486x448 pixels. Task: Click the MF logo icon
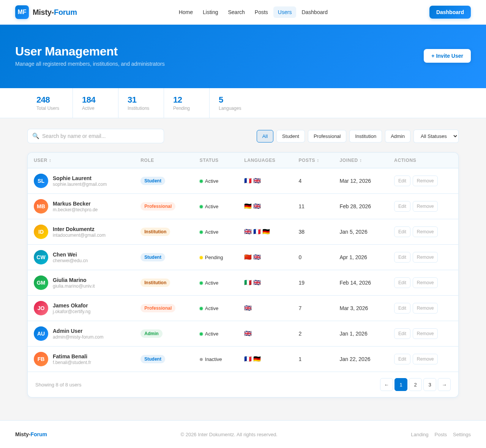(22, 12)
